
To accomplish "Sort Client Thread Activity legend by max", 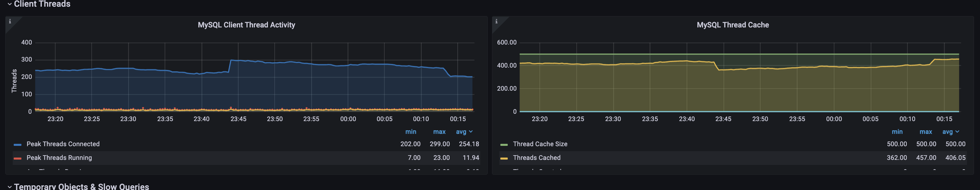I will tap(439, 132).
